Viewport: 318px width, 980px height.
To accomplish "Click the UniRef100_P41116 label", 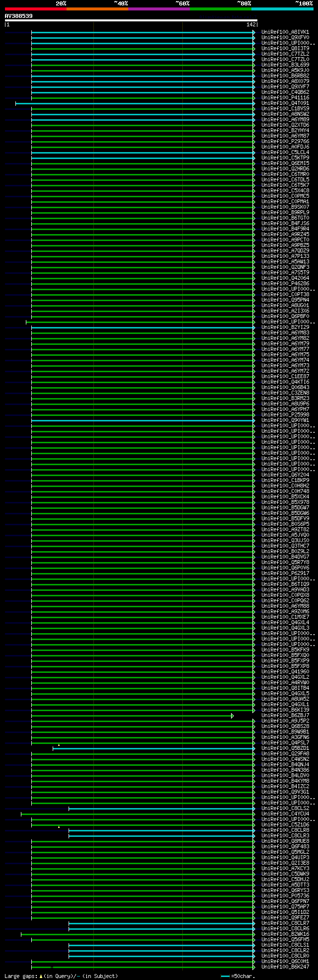I will (285, 97).
